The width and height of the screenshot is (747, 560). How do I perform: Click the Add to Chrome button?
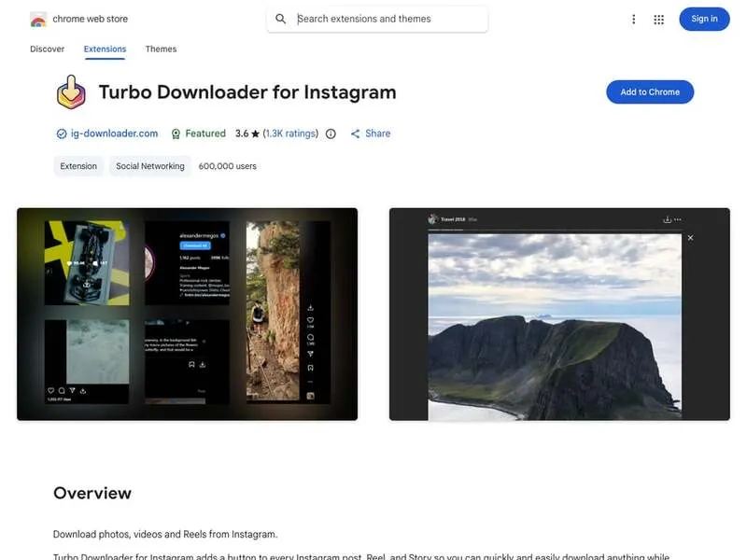click(650, 91)
